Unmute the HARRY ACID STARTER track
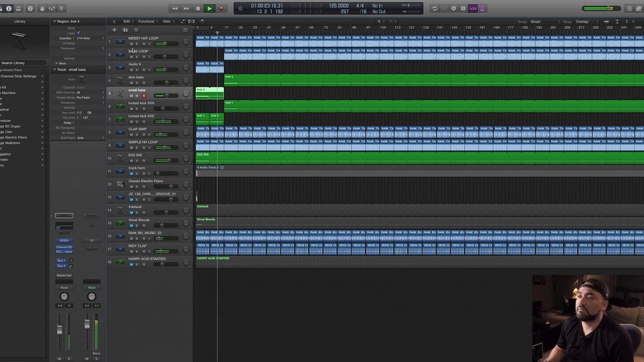Screen dimensions: 644x362 [131, 265]
